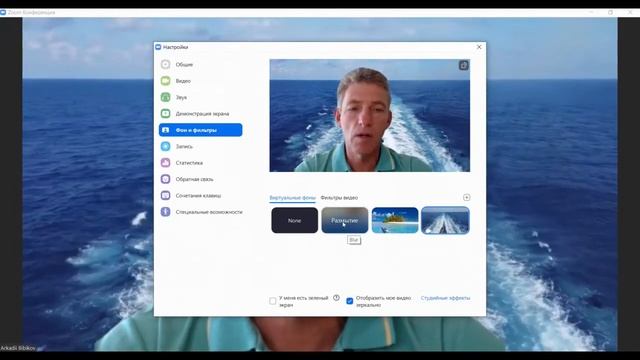Switch to Виртуальные фоны tab
This screenshot has height=360, width=640.
(x=292, y=198)
